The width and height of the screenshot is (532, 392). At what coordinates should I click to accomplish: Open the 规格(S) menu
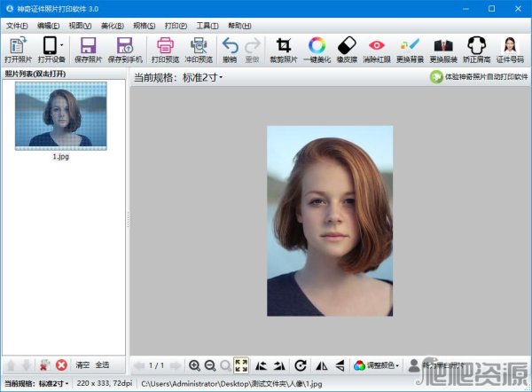pyautogui.click(x=145, y=26)
